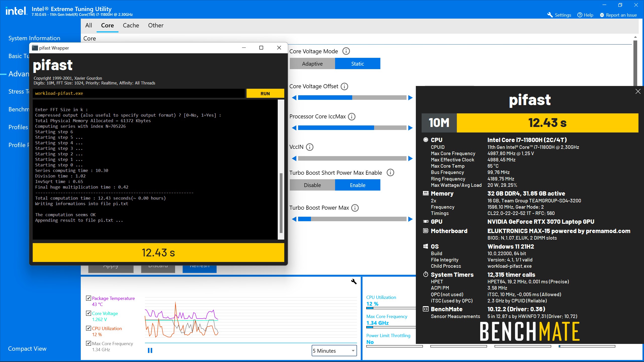Switch to Compact View
The width and height of the screenshot is (644, 362).
[x=27, y=349]
